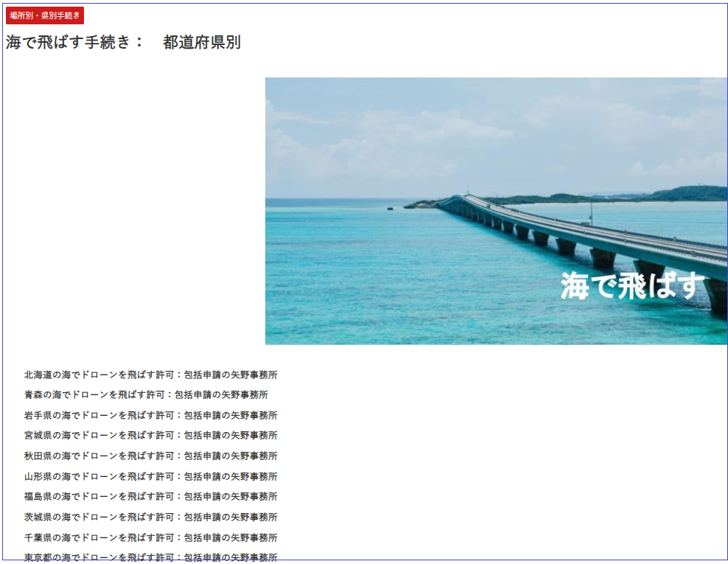The height and width of the screenshot is (564, 728).
Task: Select the 山形県 drone permit link
Action: [150, 476]
